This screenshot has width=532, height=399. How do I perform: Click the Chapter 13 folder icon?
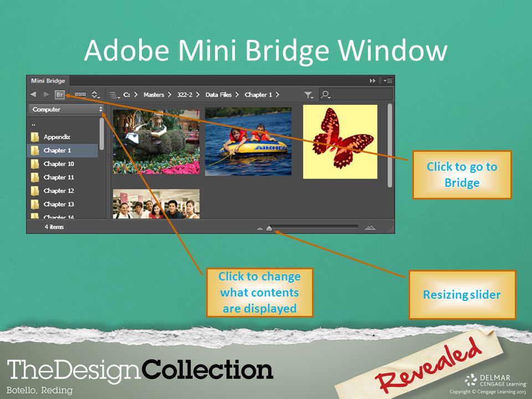(x=34, y=204)
